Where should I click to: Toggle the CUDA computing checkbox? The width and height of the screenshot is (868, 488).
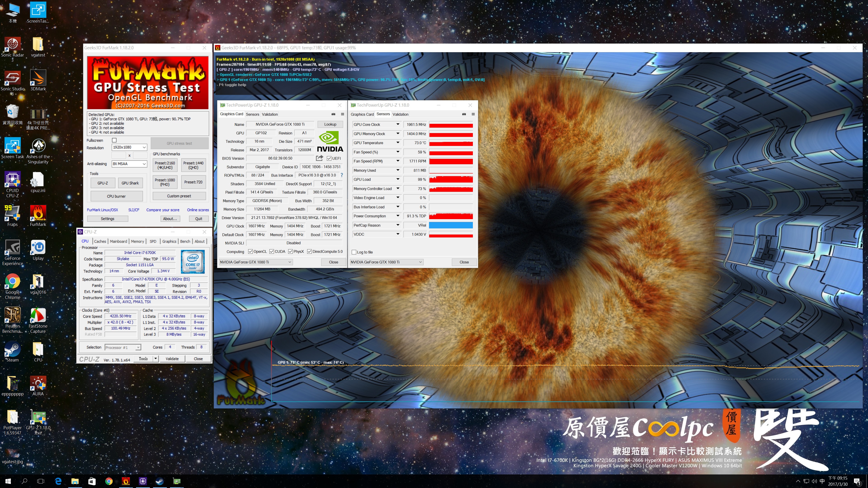click(271, 252)
